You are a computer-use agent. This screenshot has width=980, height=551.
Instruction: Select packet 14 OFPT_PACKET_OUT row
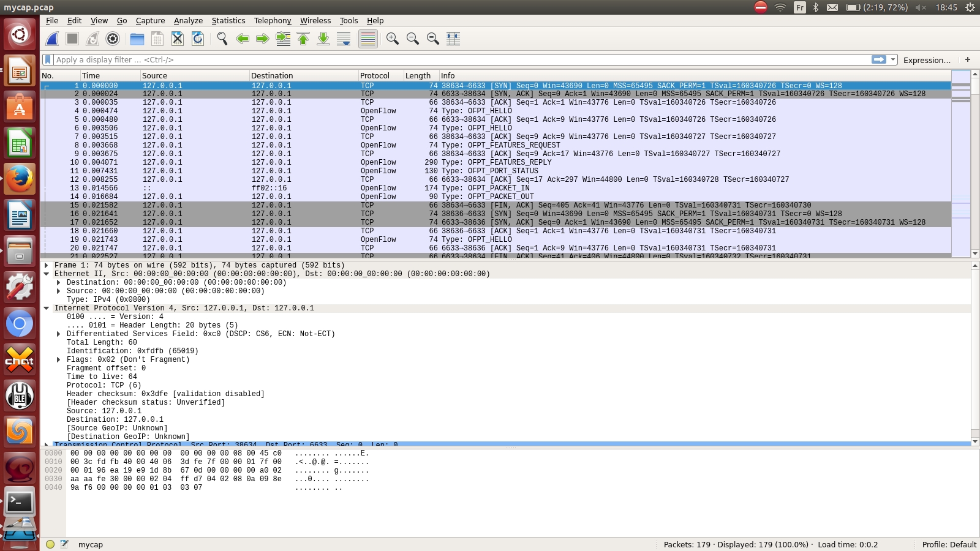(496, 197)
